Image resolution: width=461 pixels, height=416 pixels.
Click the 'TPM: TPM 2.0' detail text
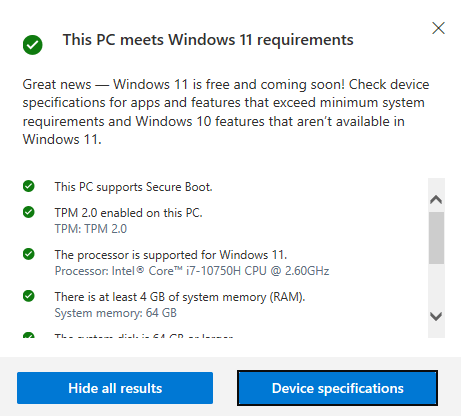point(91,229)
